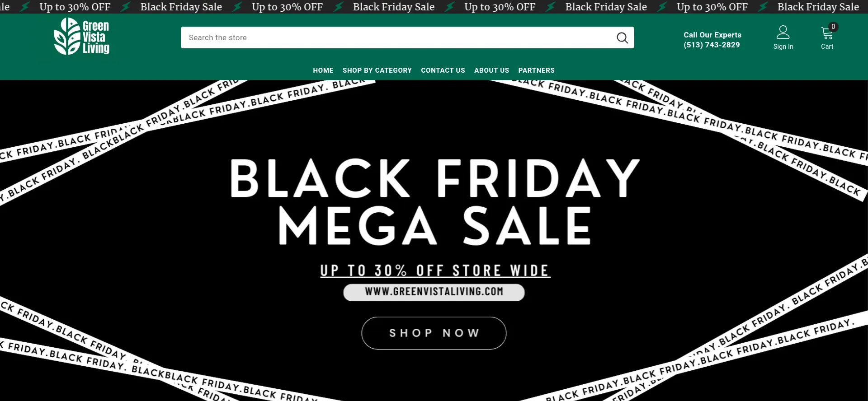The width and height of the screenshot is (868, 401).
Task: Click the Green Vista Living logo
Action: tap(81, 37)
